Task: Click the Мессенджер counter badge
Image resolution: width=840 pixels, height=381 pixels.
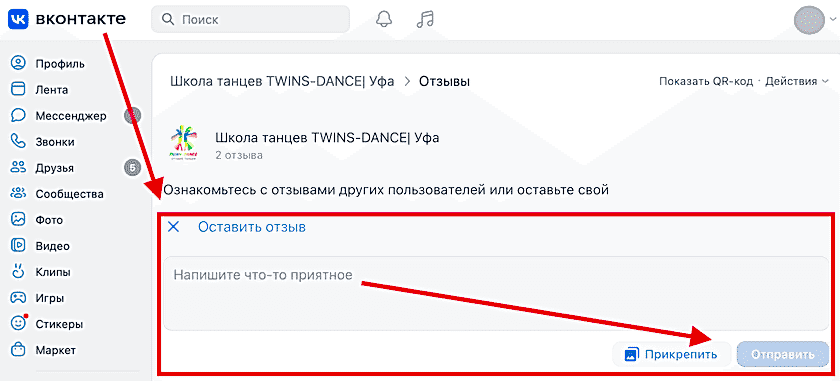Action: (x=132, y=116)
